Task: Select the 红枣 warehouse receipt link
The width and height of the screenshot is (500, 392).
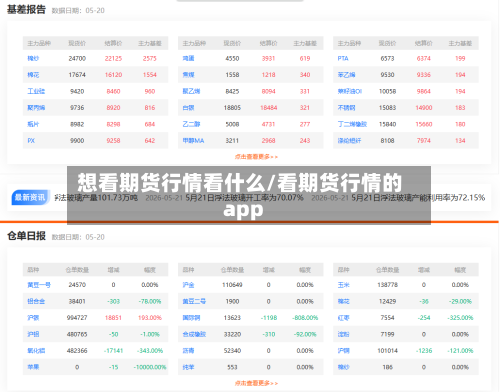Action: 343,318
